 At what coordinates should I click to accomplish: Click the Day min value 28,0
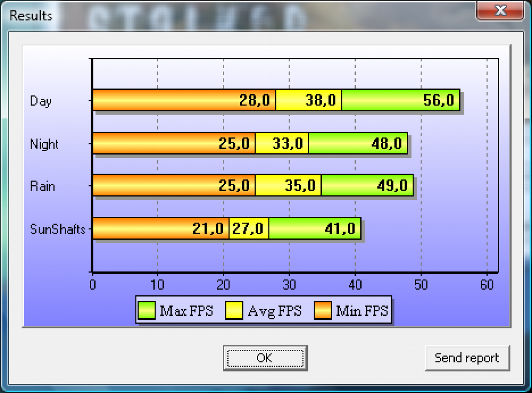coord(255,100)
